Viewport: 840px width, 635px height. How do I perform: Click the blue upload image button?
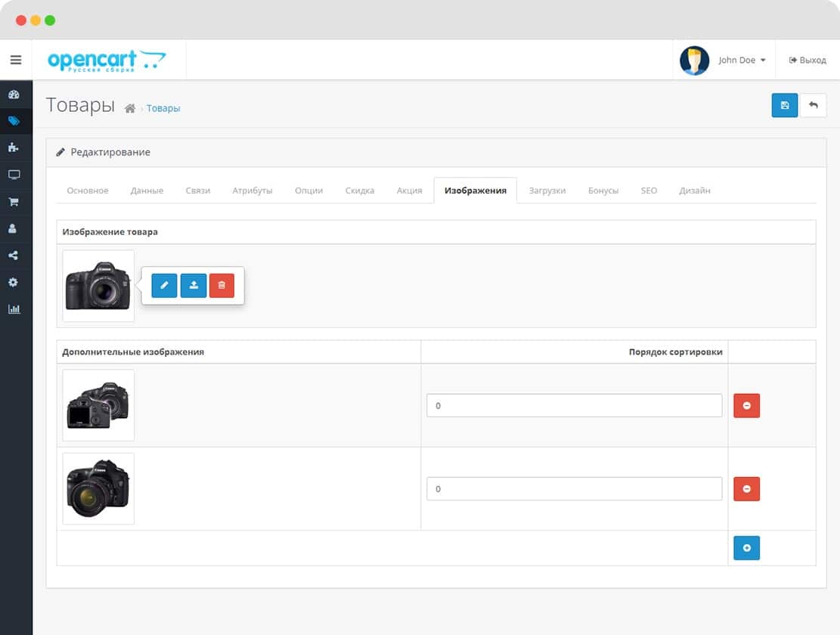194,286
